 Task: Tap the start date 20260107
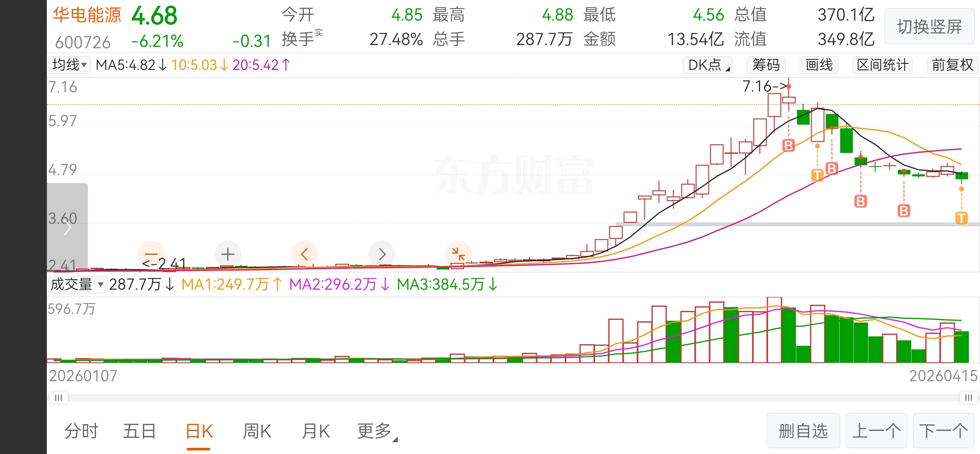pos(83,376)
